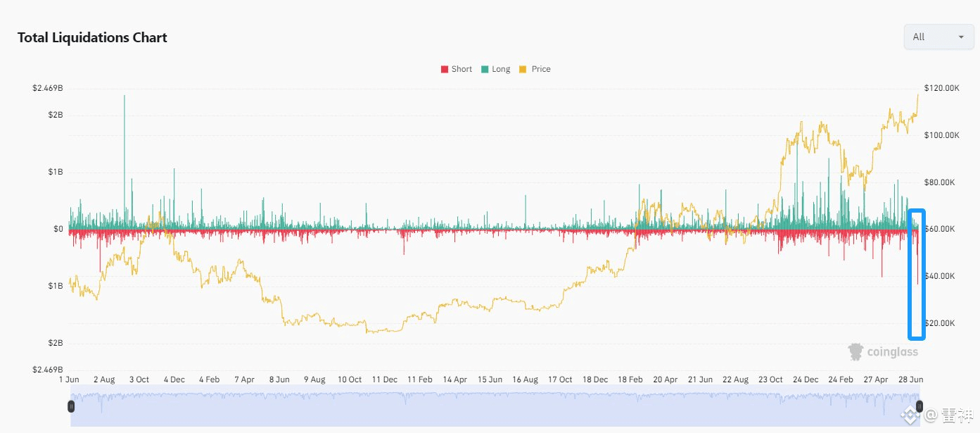Click the $20.00K price axis label
This screenshot has width=980, height=433.
[x=939, y=323]
